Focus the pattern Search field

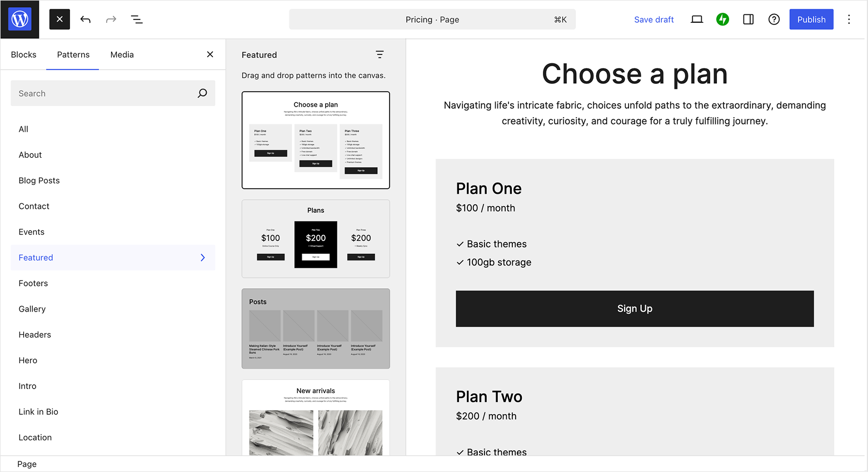pyautogui.click(x=113, y=93)
